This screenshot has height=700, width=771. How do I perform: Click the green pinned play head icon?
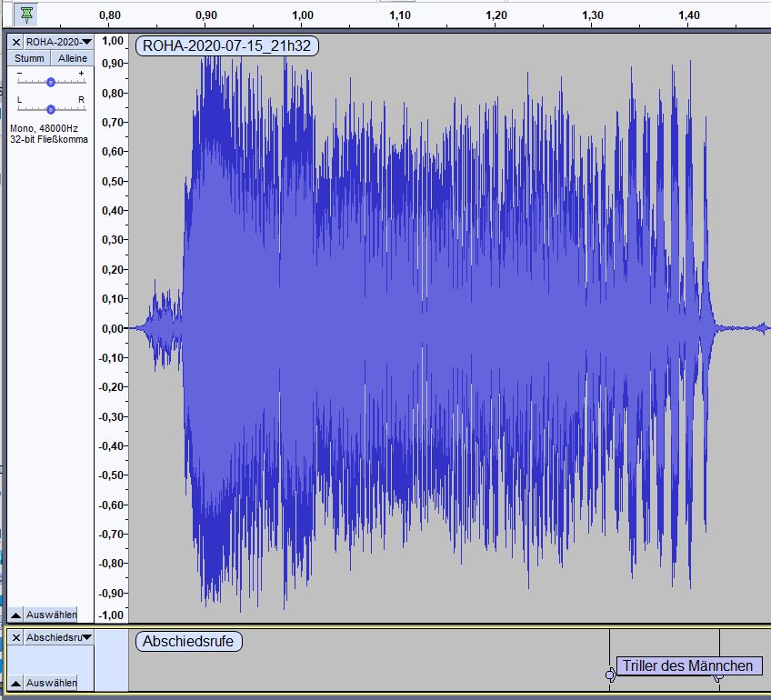tap(27, 15)
